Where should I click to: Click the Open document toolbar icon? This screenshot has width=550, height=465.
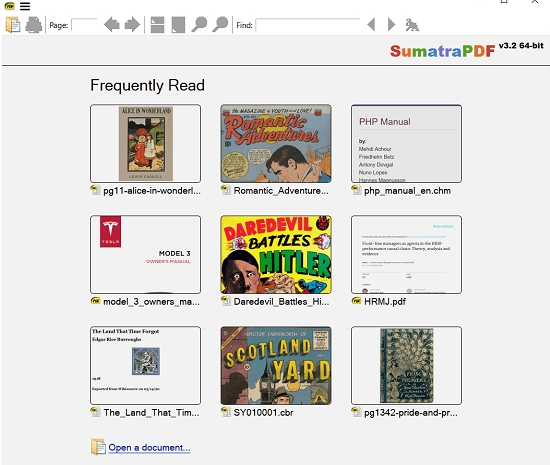point(13,25)
